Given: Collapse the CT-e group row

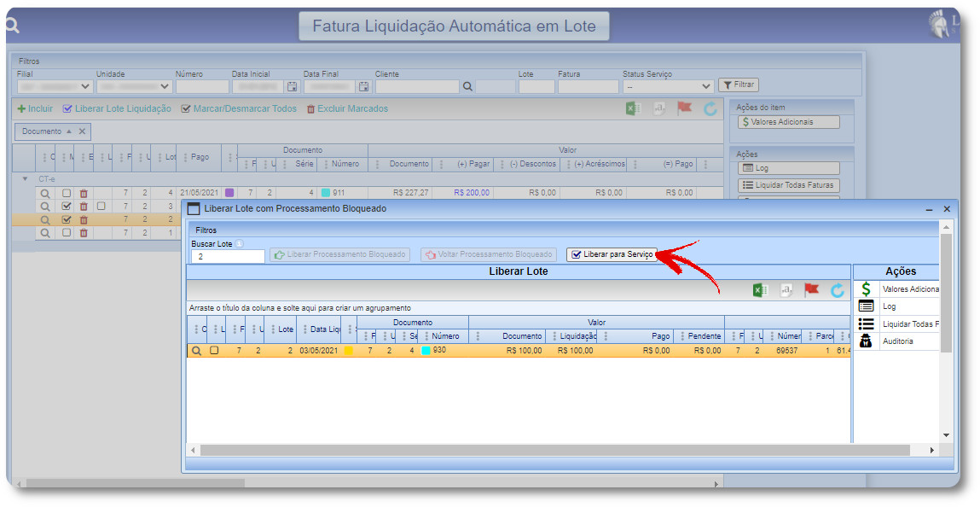Looking at the screenshot, I should coord(25,180).
